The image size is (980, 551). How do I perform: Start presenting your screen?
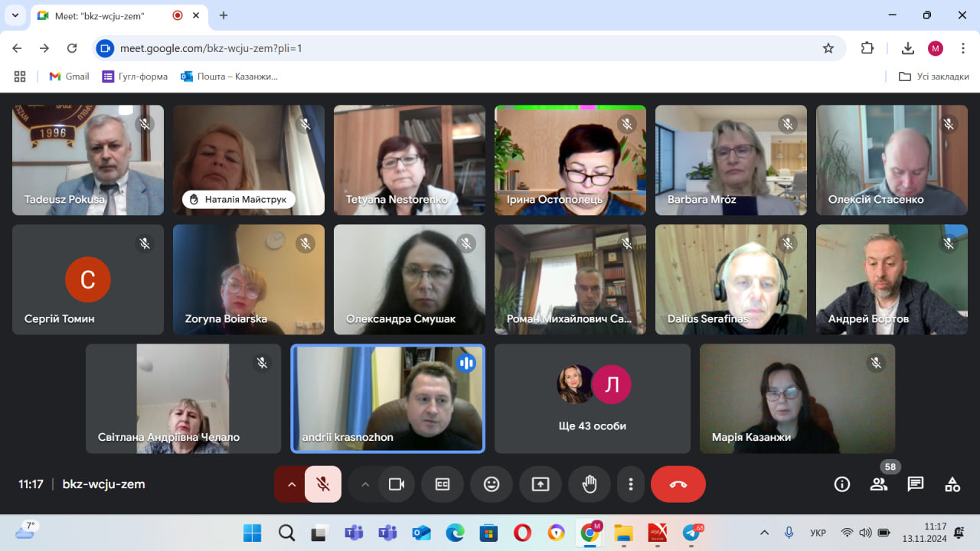click(541, 484)
